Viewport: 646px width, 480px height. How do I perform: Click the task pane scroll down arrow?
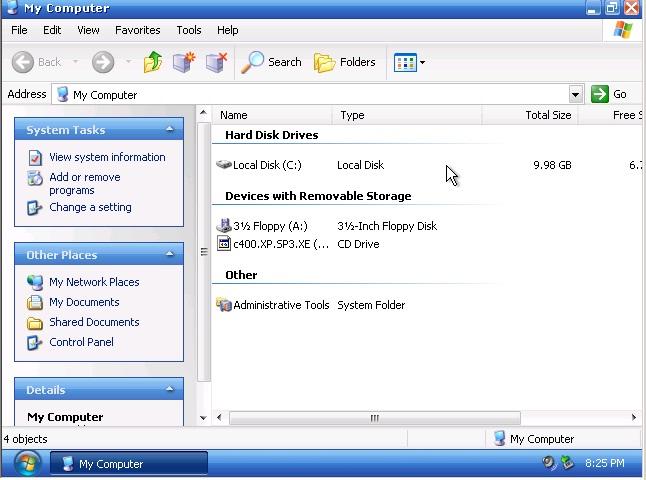point(203,418)
